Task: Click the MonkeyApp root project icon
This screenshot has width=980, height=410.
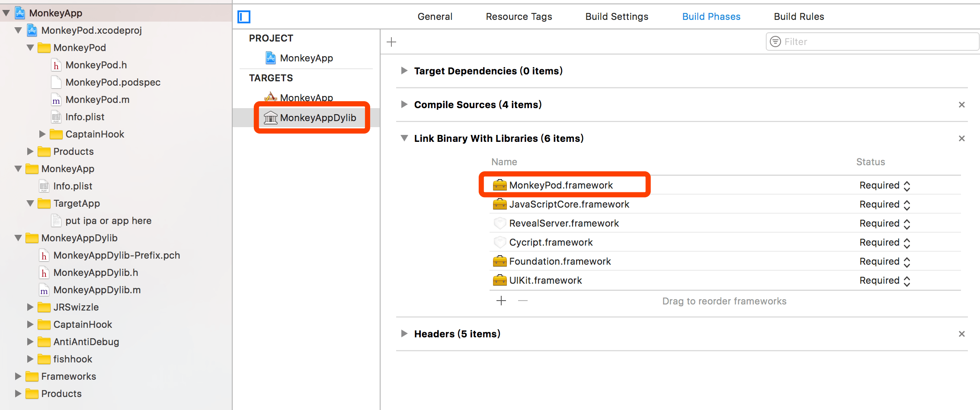Action: point(20,13)
